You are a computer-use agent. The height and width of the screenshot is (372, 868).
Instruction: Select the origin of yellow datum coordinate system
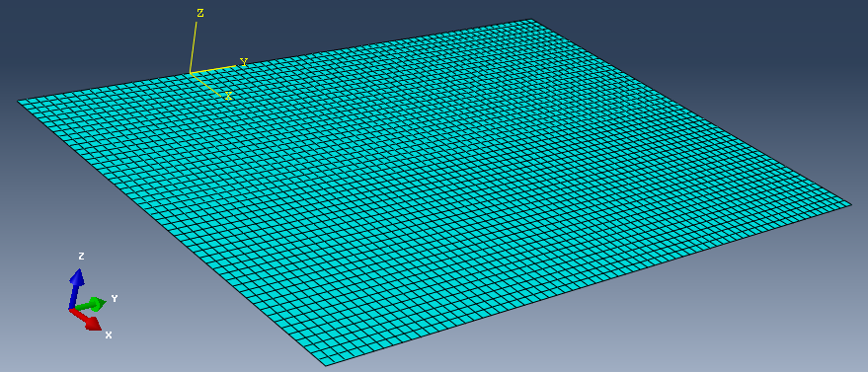191,73
